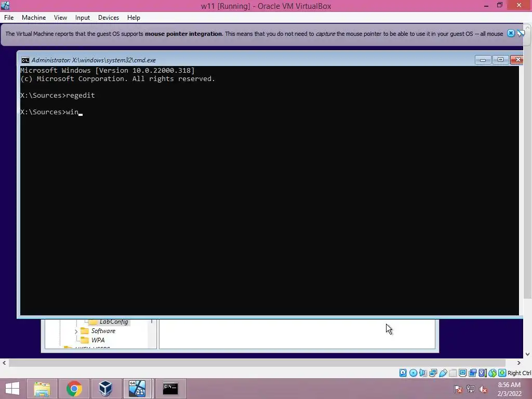Image resolution: width=532 pixels, height=399 pixels.
Task: Click the 'Microsoft Windows [Version 10.0.22000.318]' line
Action: (x=108, y=71)
